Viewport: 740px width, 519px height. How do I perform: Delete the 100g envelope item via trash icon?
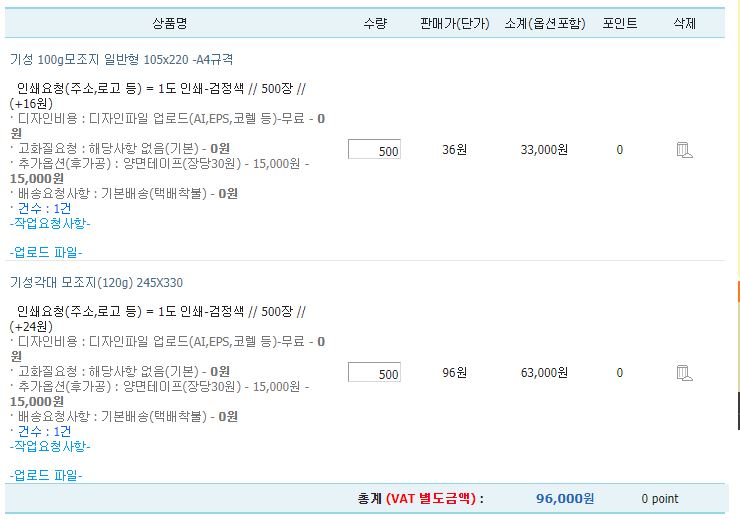tap(684, 150)
